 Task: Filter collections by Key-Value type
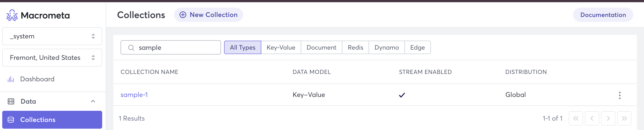pyautogui.click(x=281, y=48)
